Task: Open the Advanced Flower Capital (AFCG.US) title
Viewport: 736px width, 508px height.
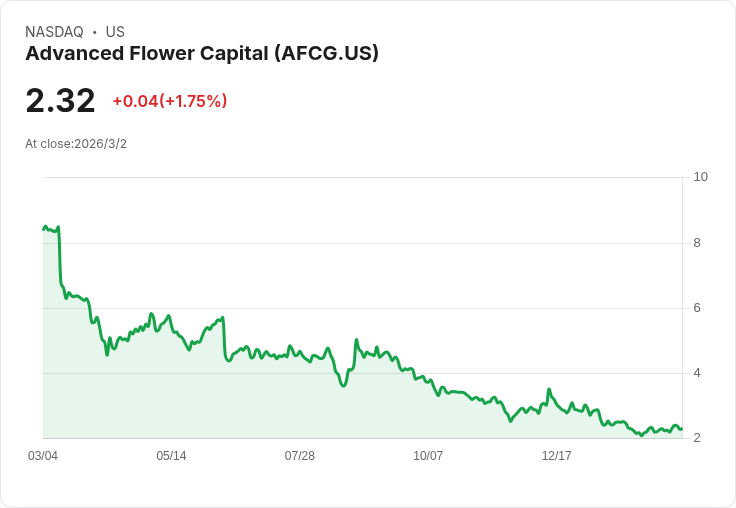Action: point(202,54)
